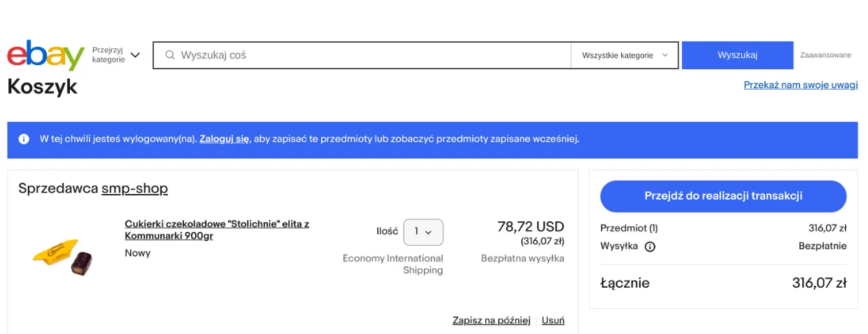Click Przejdź do realizacji transakcji button
Viewport: 868px width, 334px height.
[x=724, y=196]
